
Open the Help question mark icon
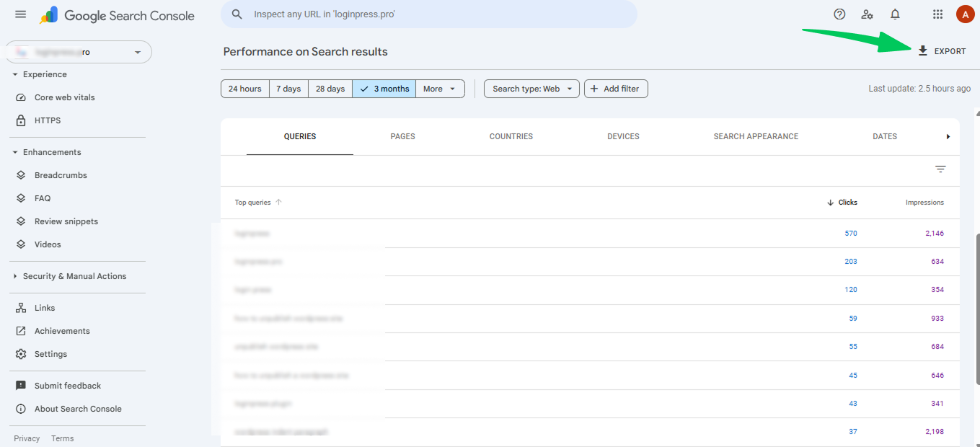(x=839, y=14)
